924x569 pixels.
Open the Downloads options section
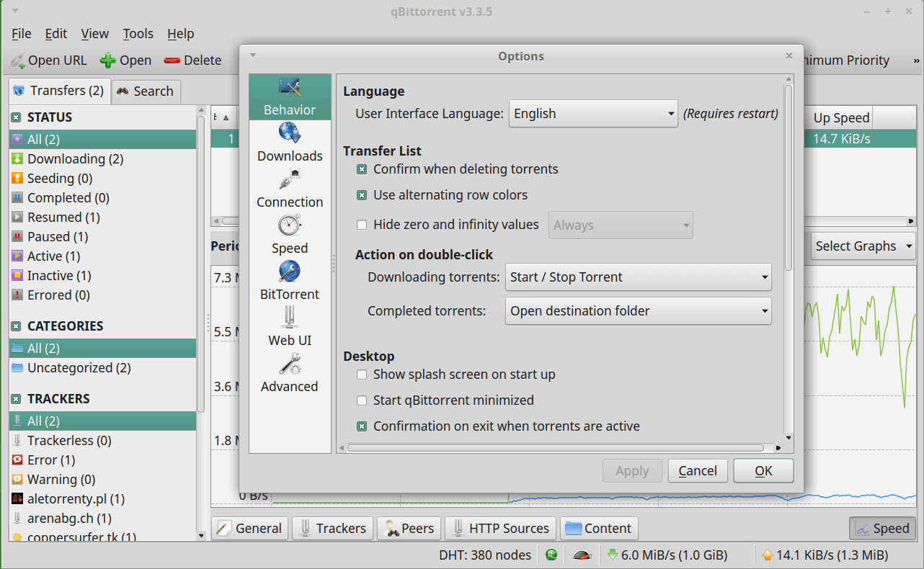pos(290,143)
